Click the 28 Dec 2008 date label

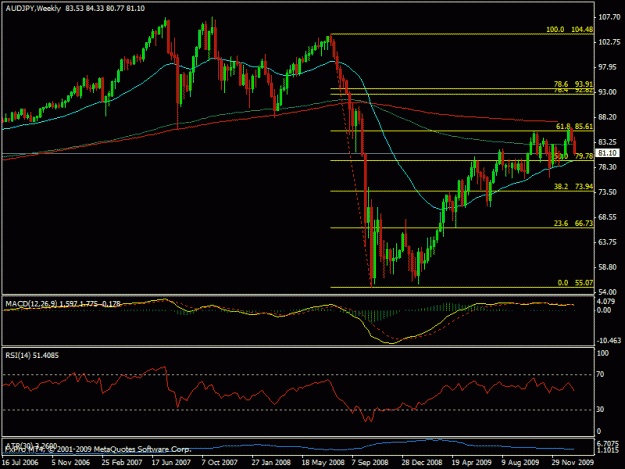422,462
